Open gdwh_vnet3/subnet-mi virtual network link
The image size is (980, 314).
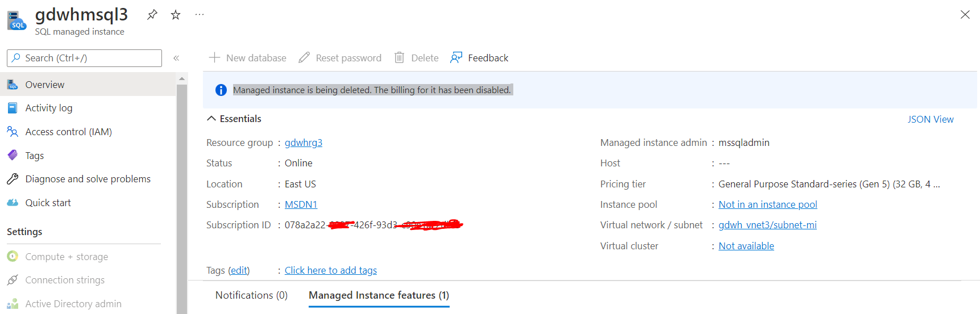767,225
